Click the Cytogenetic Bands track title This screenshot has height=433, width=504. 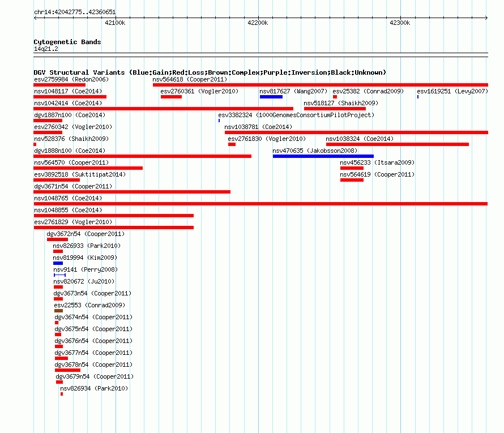(67, 42)
